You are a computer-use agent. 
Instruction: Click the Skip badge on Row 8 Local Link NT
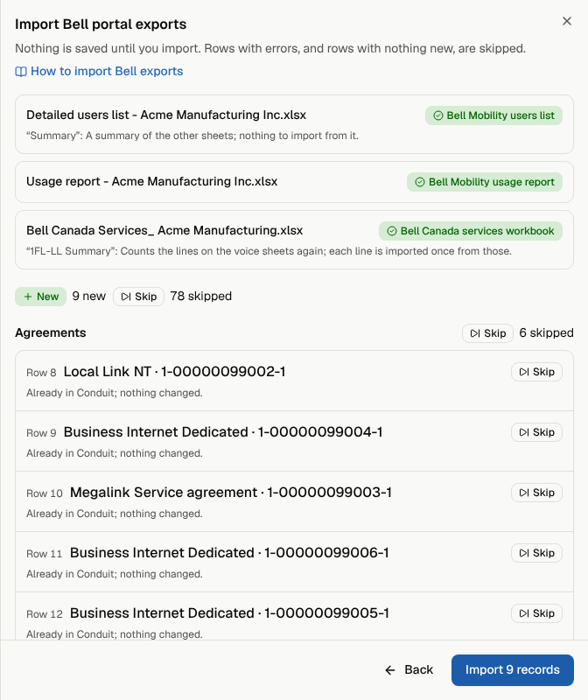pos(536,372)
